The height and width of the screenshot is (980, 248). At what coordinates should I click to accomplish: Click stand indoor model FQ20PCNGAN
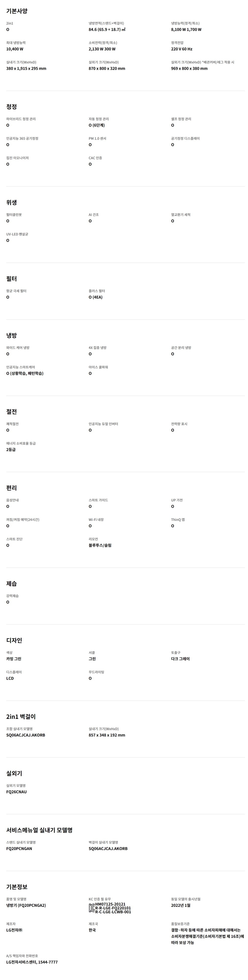(19, 849)
